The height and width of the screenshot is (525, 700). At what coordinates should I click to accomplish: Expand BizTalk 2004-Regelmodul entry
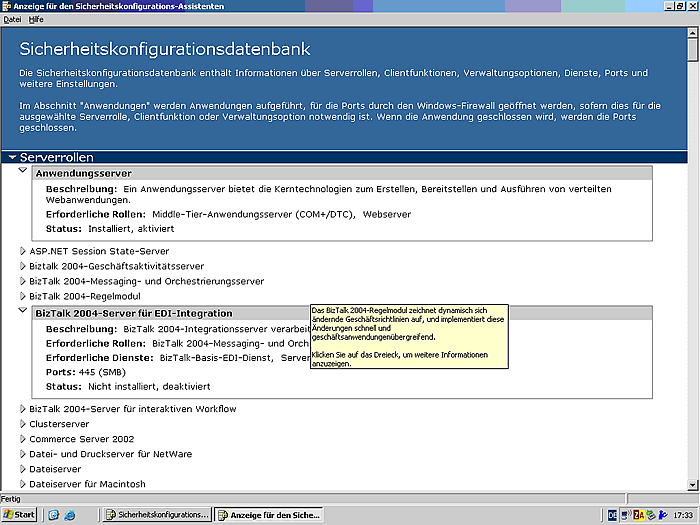23,296
